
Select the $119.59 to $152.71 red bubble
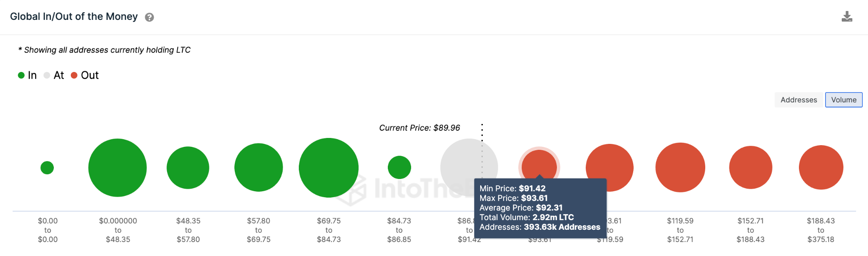pyautogui.click(x=680, y=168)
